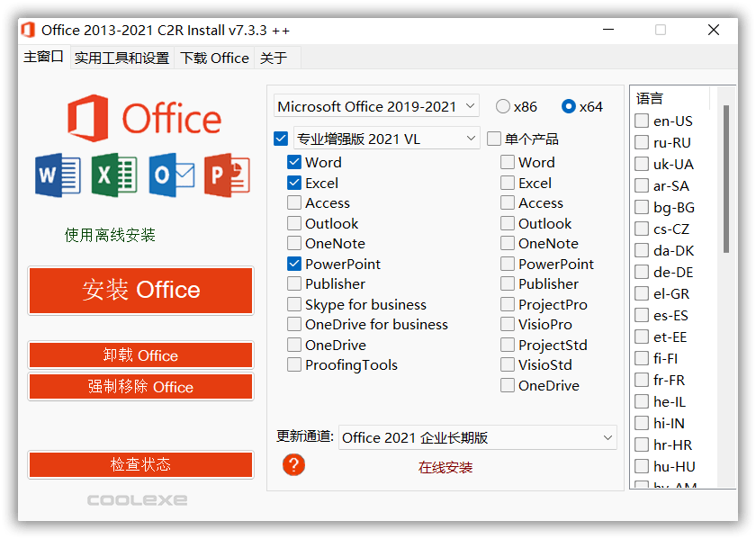Select the hi-IN language checkbox
This screenshot has height=539, width=756.
coord(641,423)
